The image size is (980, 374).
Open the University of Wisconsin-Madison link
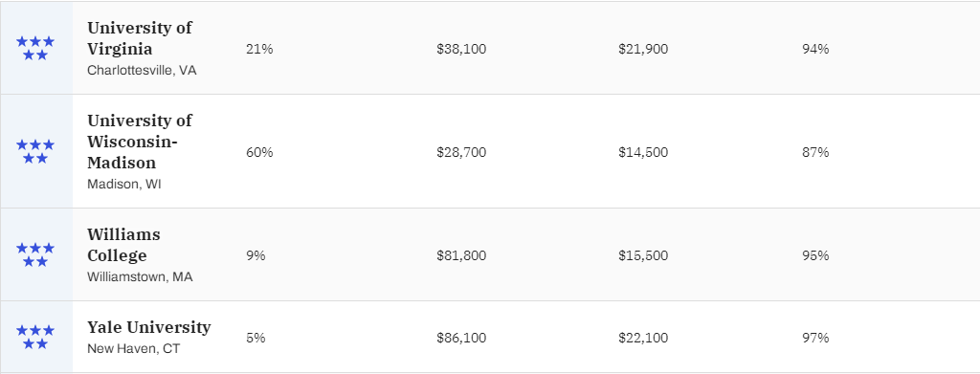point(140,142)
